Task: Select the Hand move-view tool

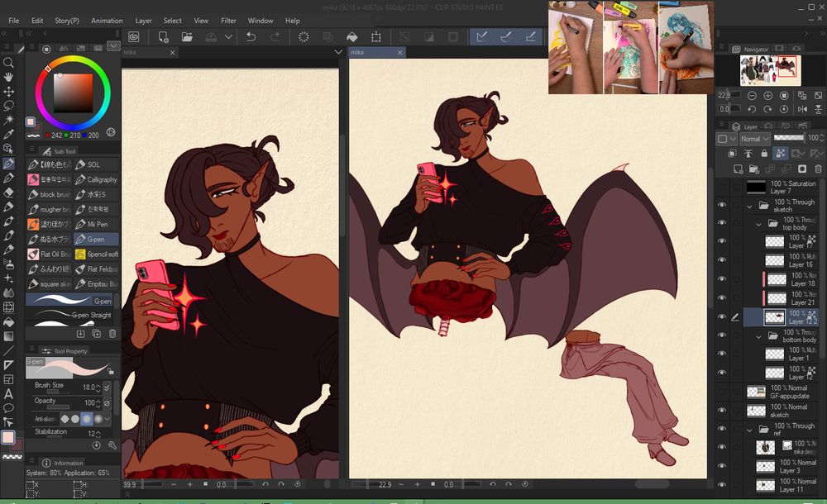Action: pos(8,77)
